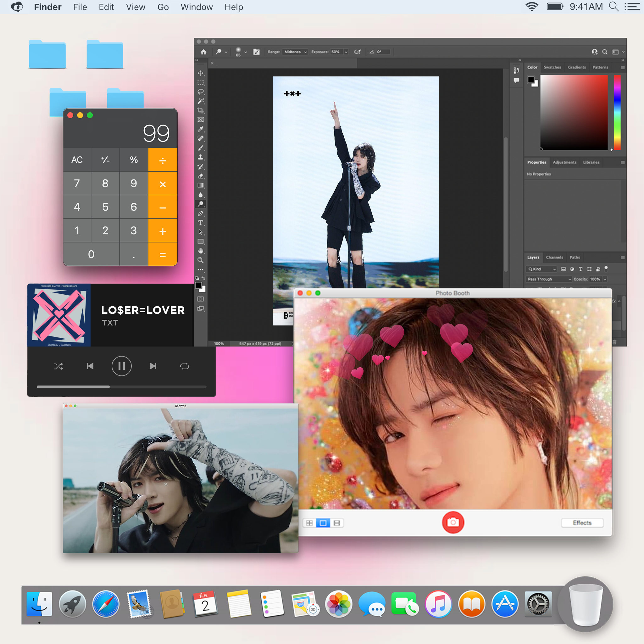Switch to the Swatches tab
The image size is (644, 644).
point(552,67)
